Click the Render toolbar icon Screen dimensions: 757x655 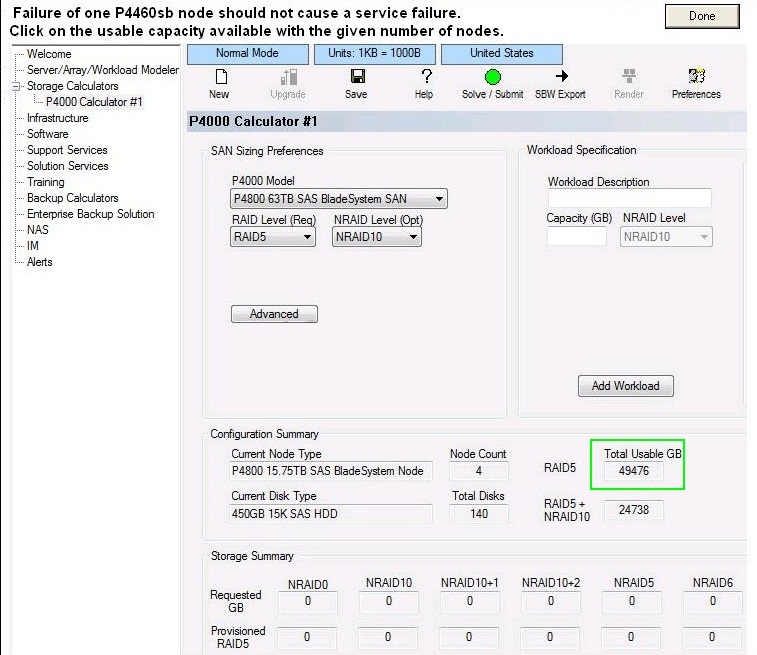(x=629, y=76)
